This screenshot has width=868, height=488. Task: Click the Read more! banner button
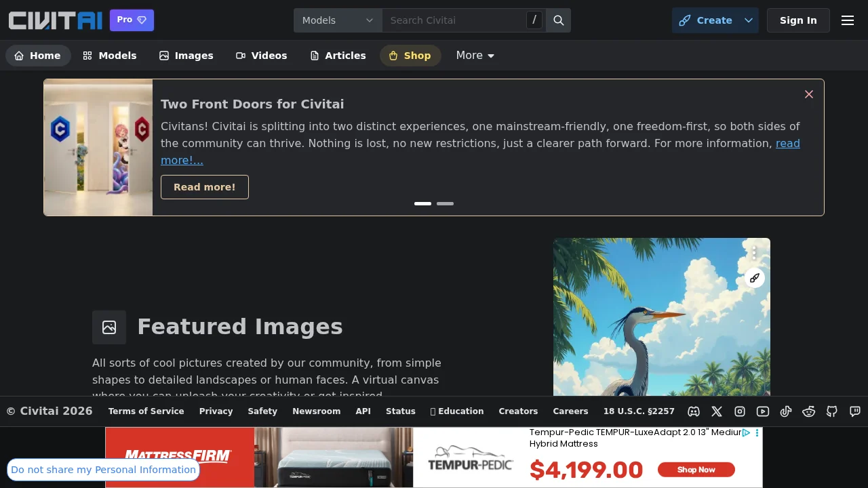(204, 187)
